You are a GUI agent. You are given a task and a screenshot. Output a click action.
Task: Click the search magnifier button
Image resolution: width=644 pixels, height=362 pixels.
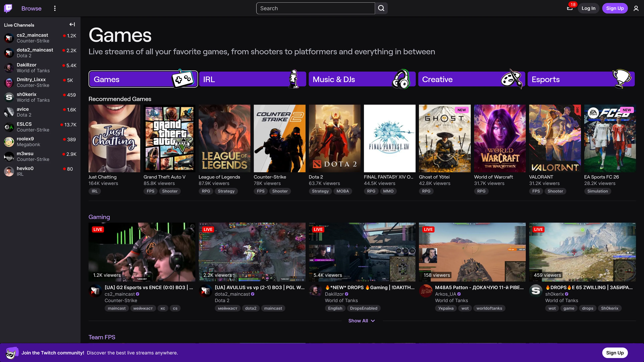tap(381, 8)
